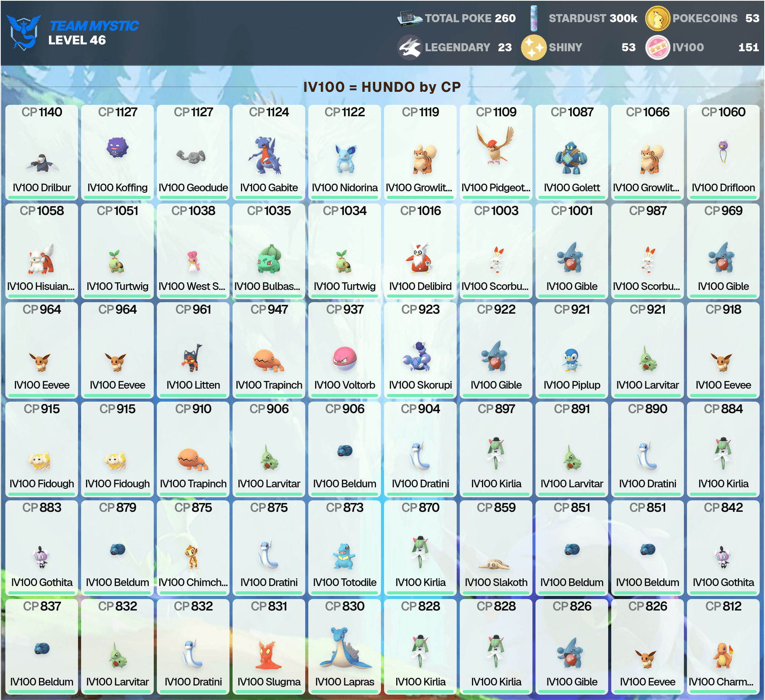Select the Charmander sprite at CP 812
Image resolution: width=765 pixels, height=700 pixels.
pos(723,656)
